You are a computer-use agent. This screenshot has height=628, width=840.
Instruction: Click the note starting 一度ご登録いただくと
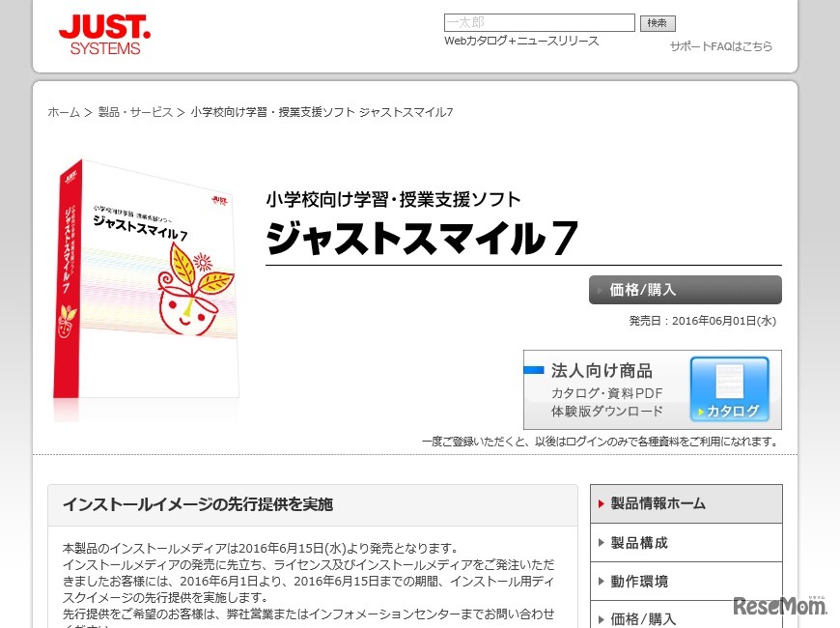pos(602,442)
